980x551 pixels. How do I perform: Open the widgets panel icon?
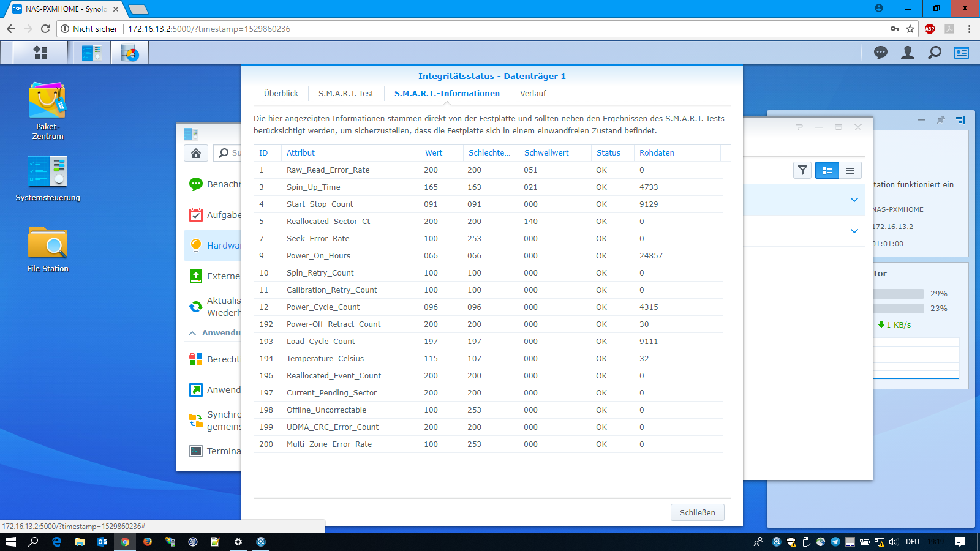pyautogui.click(x=962, y=53)
